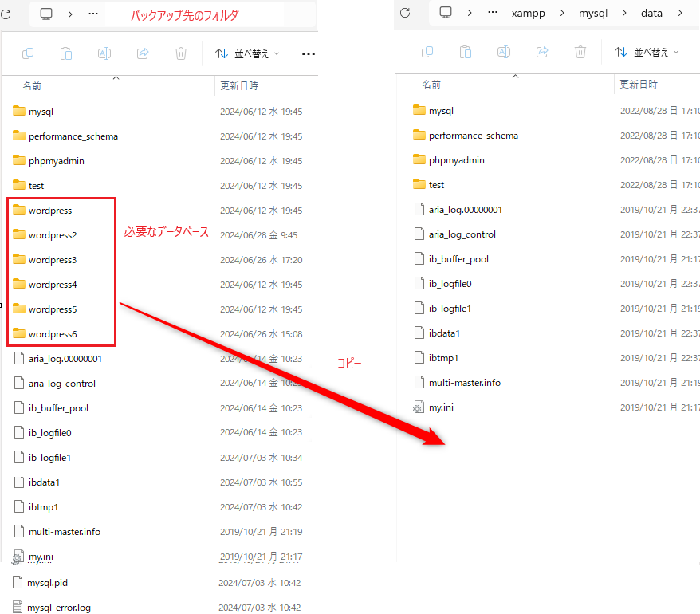This screenshot has height=614, width=700.
Task: Sort by date modified header in right window
Action: [639, 85]
